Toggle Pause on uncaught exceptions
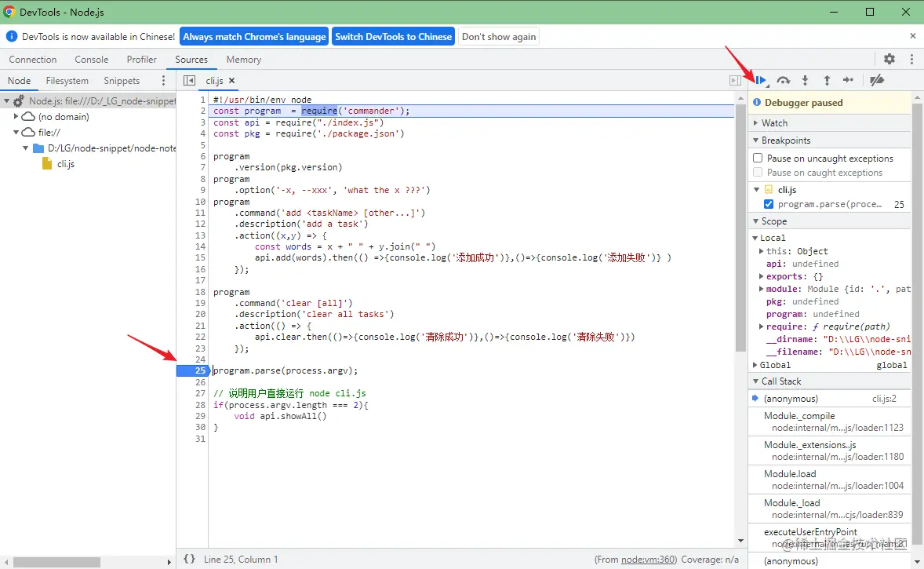Screen dimensions: 924x569 [758, 158]
